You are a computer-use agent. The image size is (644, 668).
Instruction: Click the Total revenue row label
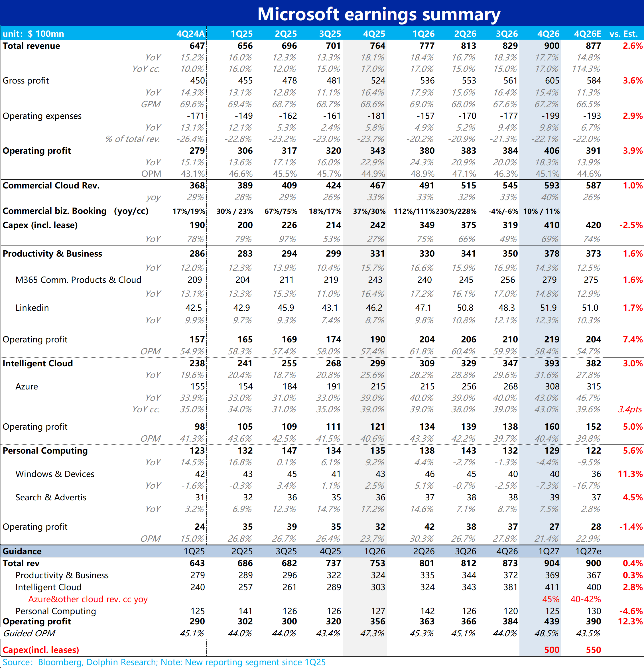31,46
